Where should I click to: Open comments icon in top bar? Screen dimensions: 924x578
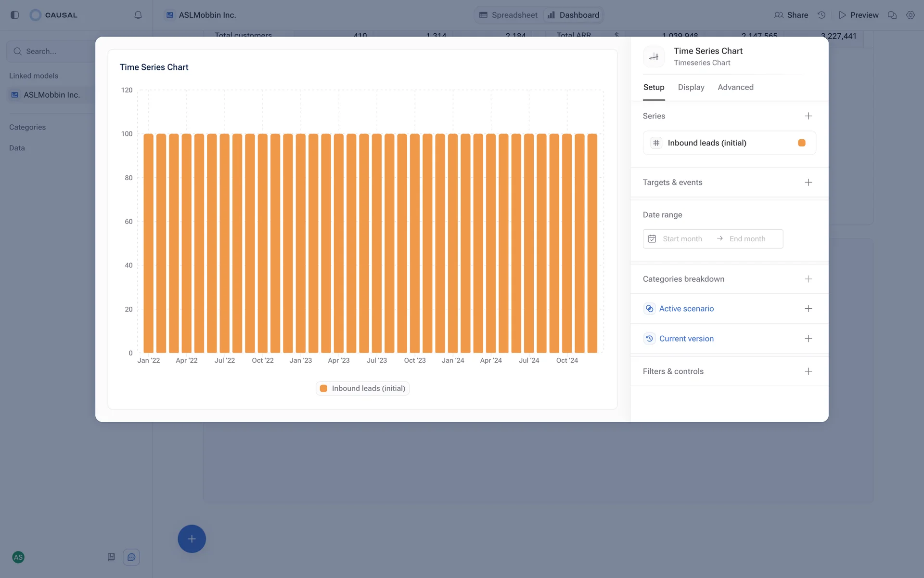(892, 15)
